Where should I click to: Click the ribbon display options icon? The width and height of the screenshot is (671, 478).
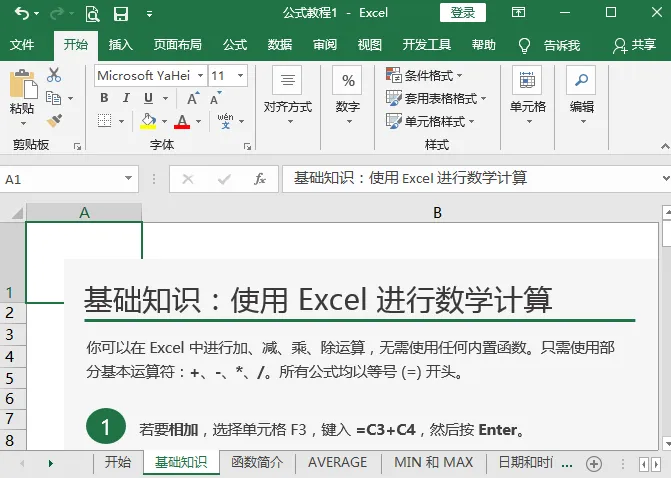click(518, 12)
